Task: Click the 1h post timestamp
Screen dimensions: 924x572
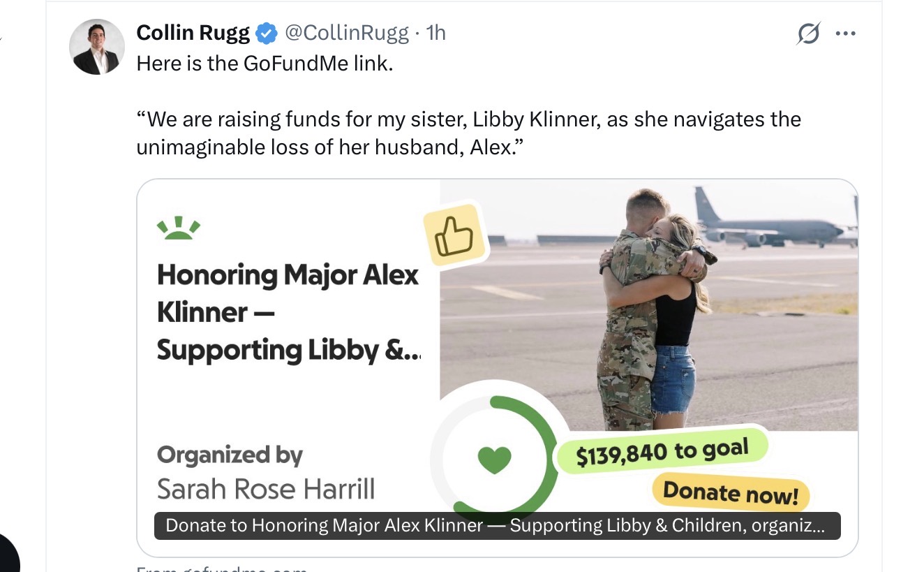Action: coord(435,33)
